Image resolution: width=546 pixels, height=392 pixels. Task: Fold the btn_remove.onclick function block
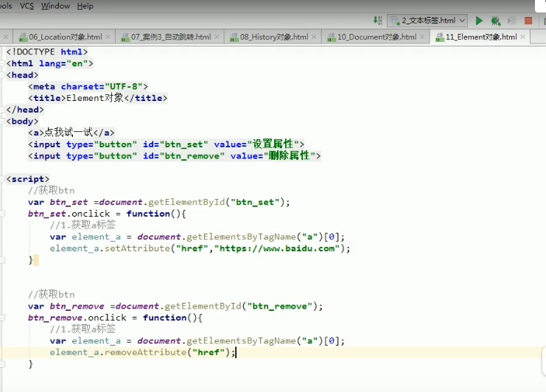2,318
